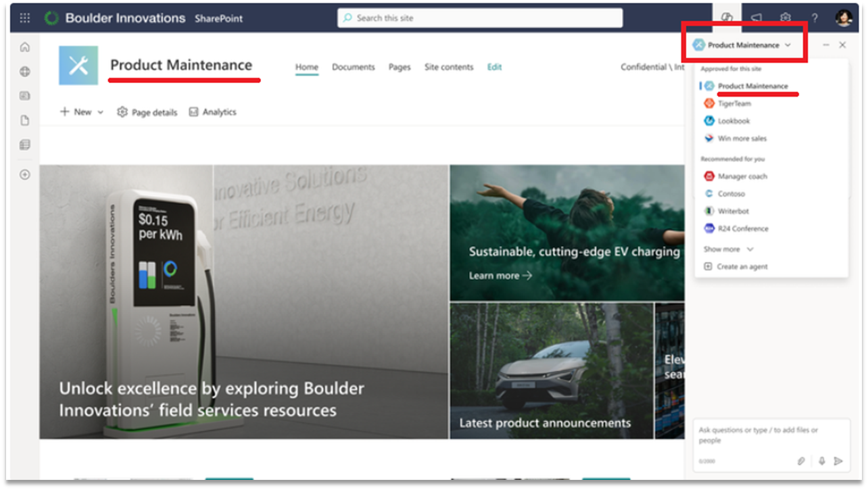Click the Search this site field
Screen dimensions: 868x490
point(480,18)
